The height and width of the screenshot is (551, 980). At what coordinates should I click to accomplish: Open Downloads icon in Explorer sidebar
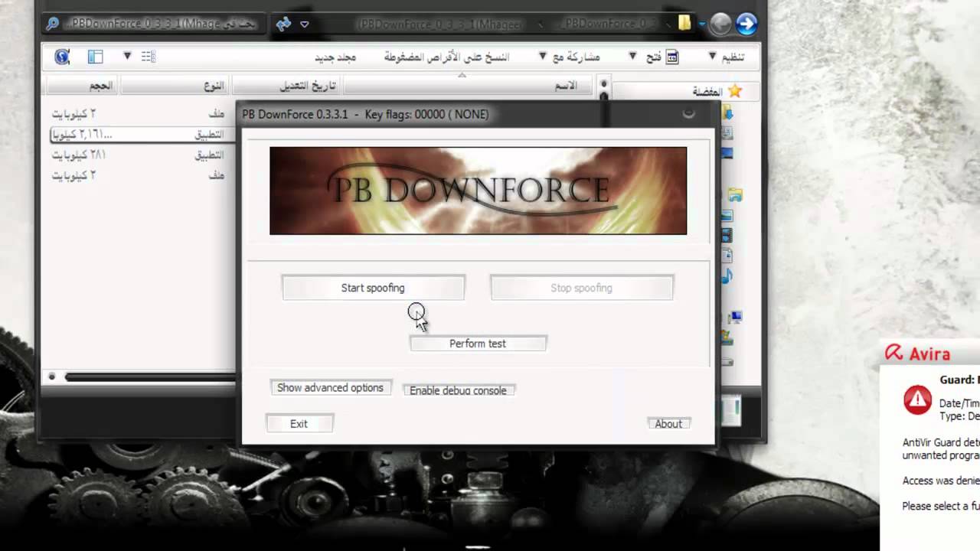pyautogui.click(x=727, y=114)
